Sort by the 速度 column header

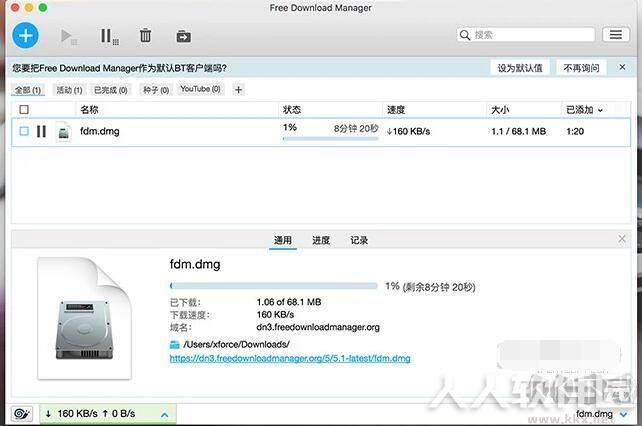396,109
